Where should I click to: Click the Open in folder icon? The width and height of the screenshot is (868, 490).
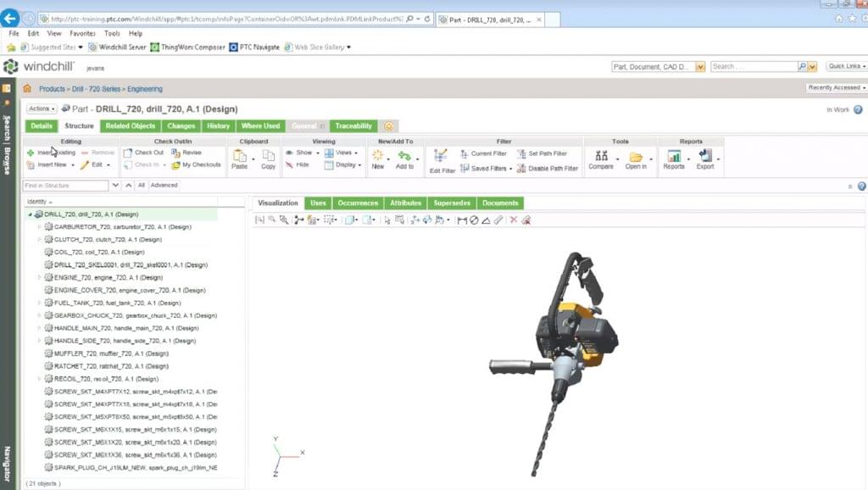636,157
